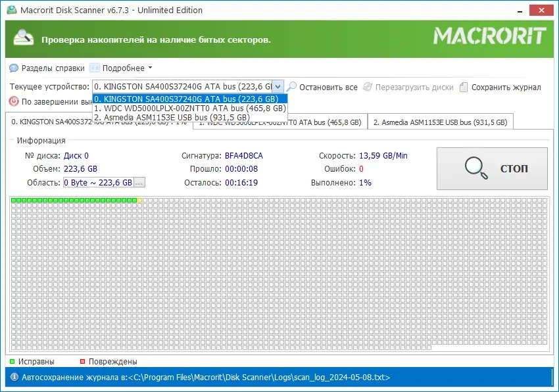This screenshot has height=392, width=559.
Task: Click the disk scanner banner icon
Action: pos(24,37)
